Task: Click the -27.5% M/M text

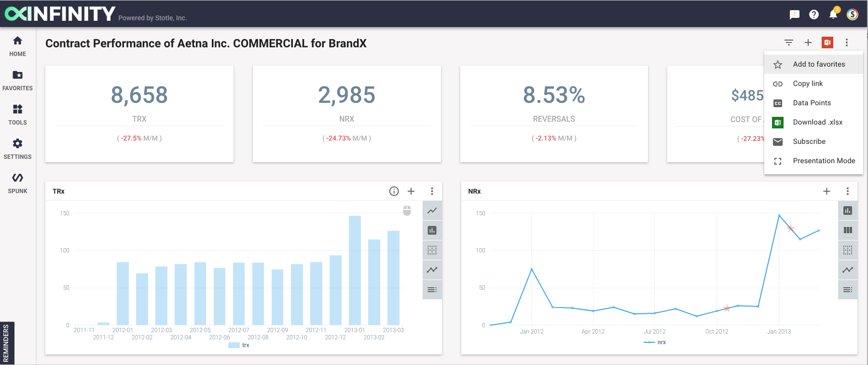Action: tap(139, 138)
